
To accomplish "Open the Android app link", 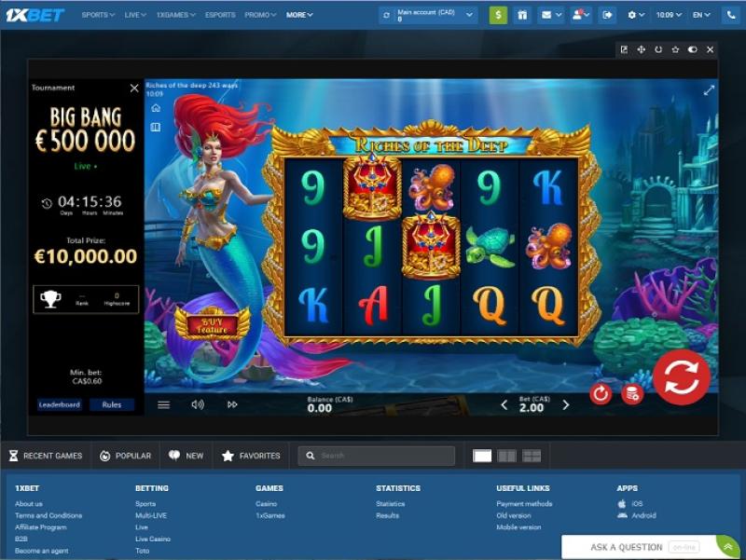I will click(637, 515).
